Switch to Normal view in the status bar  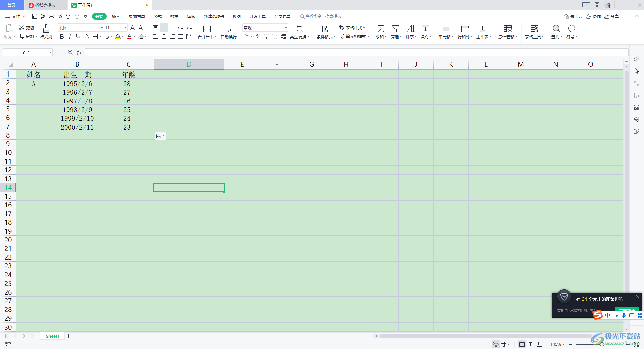coord(522,344)
